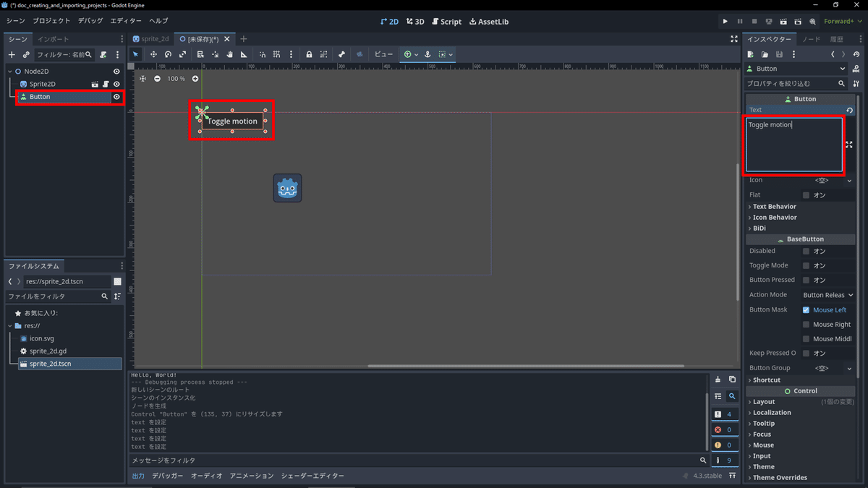Image resolution: width=868 pixels, height=488 pixels.
Task: Zoom out with the canvas minus icon
Action: tap(157, 78)
